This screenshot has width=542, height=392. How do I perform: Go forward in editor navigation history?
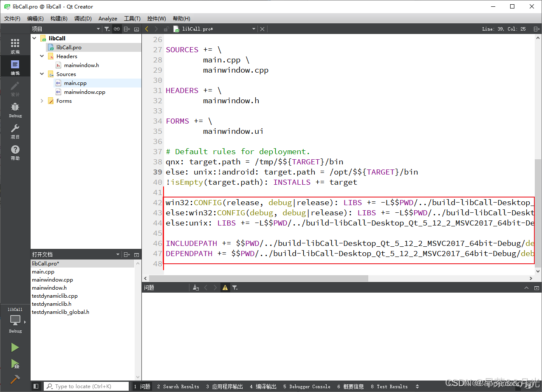point(156,29)
